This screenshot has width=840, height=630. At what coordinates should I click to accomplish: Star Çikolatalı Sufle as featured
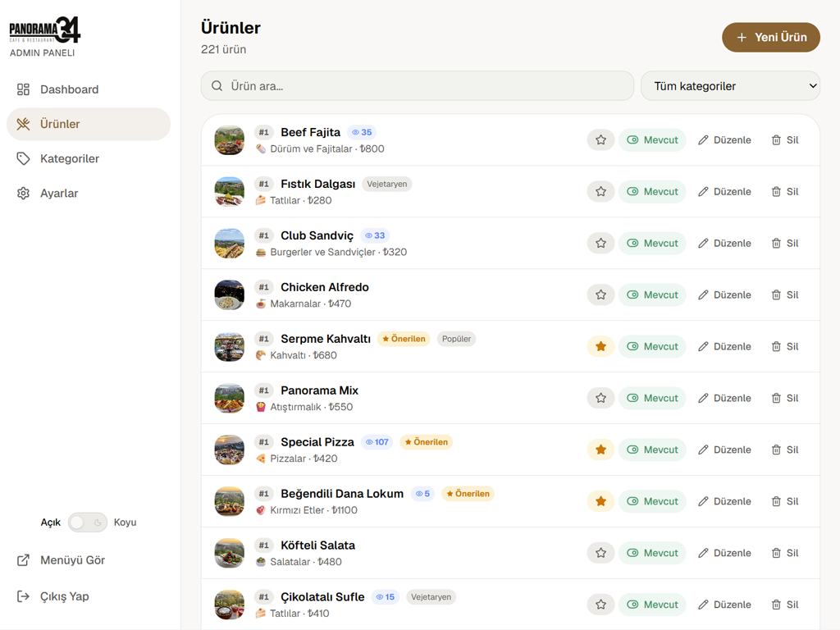coord(600,605)
